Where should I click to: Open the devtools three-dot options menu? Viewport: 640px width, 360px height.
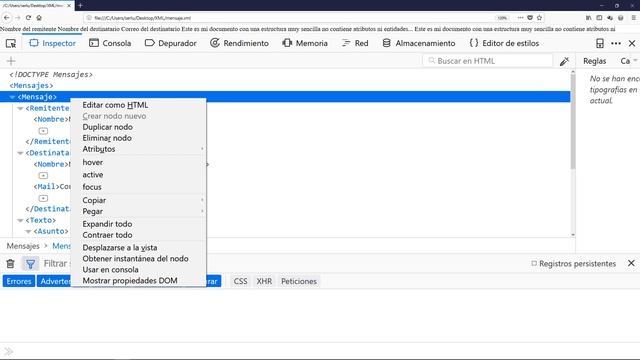click(x=616, y=43)
